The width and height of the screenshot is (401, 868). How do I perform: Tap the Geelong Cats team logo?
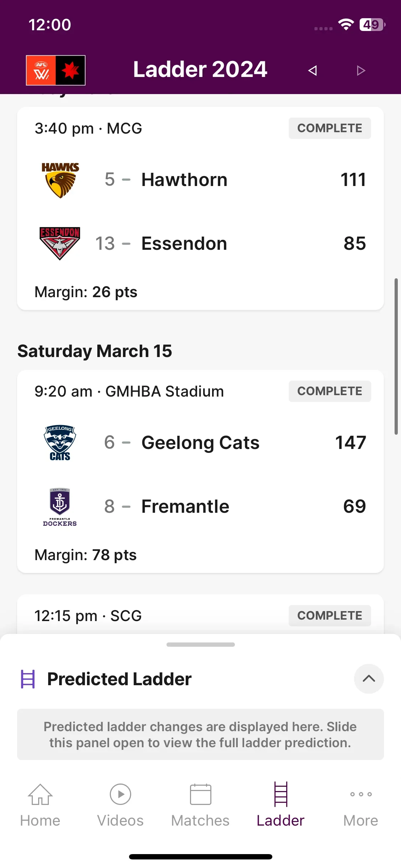pyautogui.click(x=60, y=443)
